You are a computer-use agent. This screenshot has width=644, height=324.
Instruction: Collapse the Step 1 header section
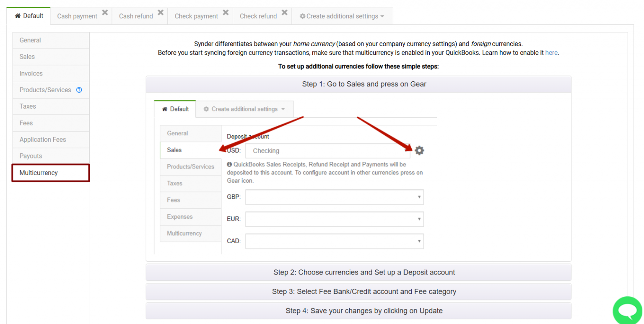364,84
